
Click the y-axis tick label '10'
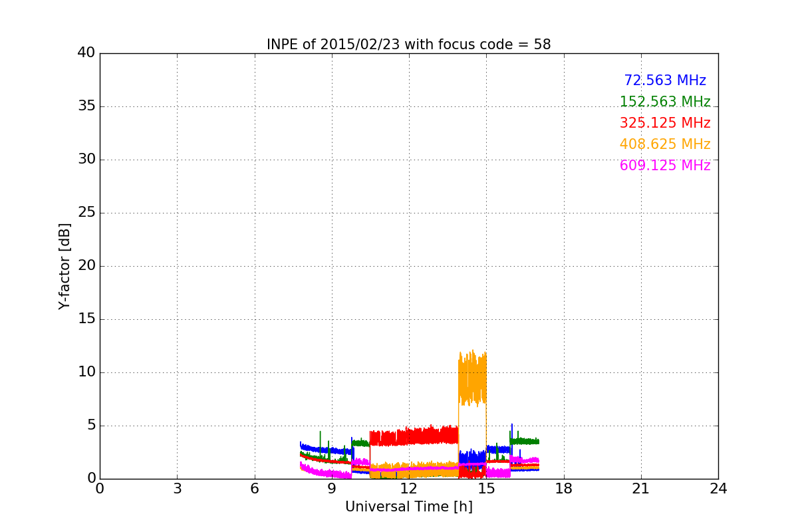86,372
